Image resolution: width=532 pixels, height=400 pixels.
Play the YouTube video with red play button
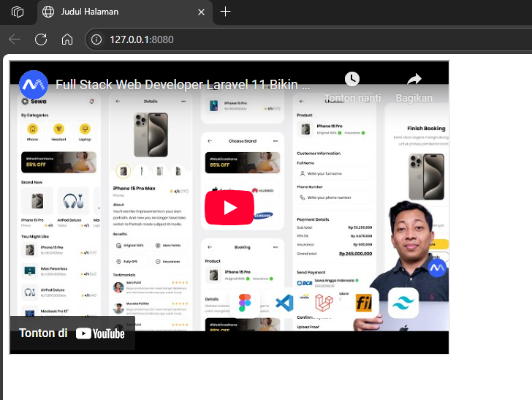click(229, 208)
